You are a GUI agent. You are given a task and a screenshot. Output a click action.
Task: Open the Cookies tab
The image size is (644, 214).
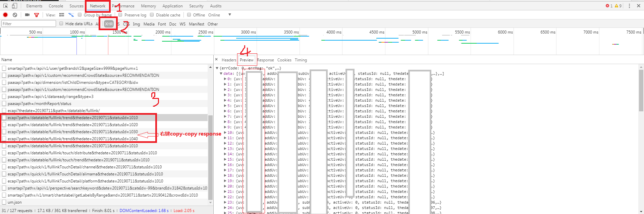(284, 60)
